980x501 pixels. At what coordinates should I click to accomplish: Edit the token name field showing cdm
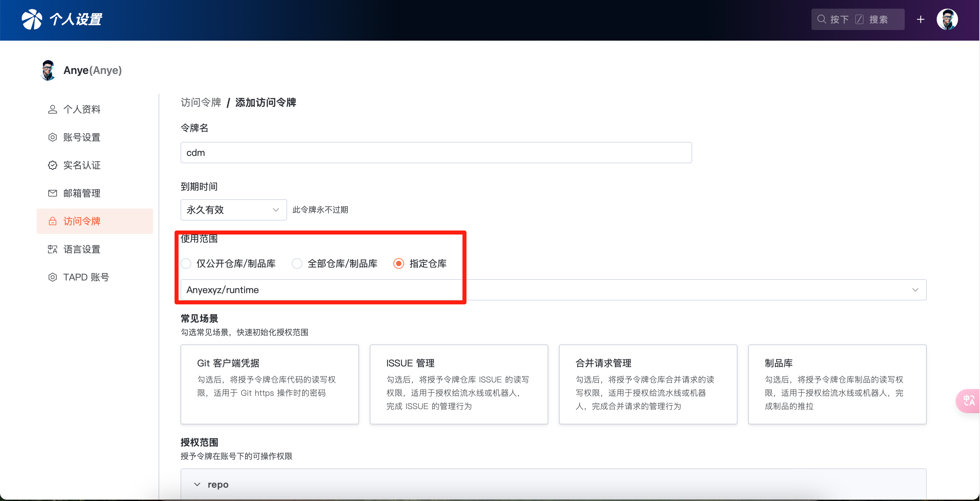tap(436, 152)
